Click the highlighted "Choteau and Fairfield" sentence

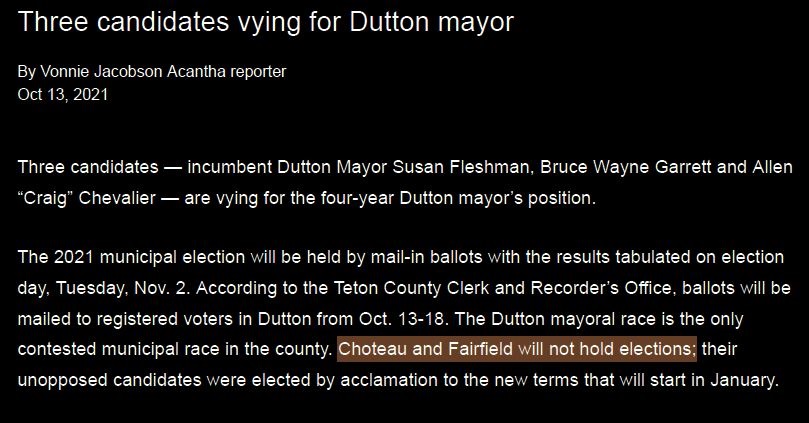click(x=516, y=351)
